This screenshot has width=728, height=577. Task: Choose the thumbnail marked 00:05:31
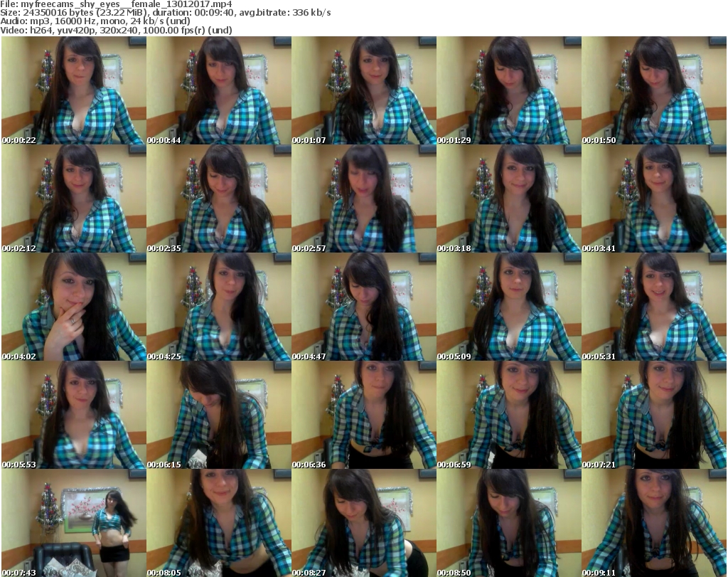click(x=654, y=307)
